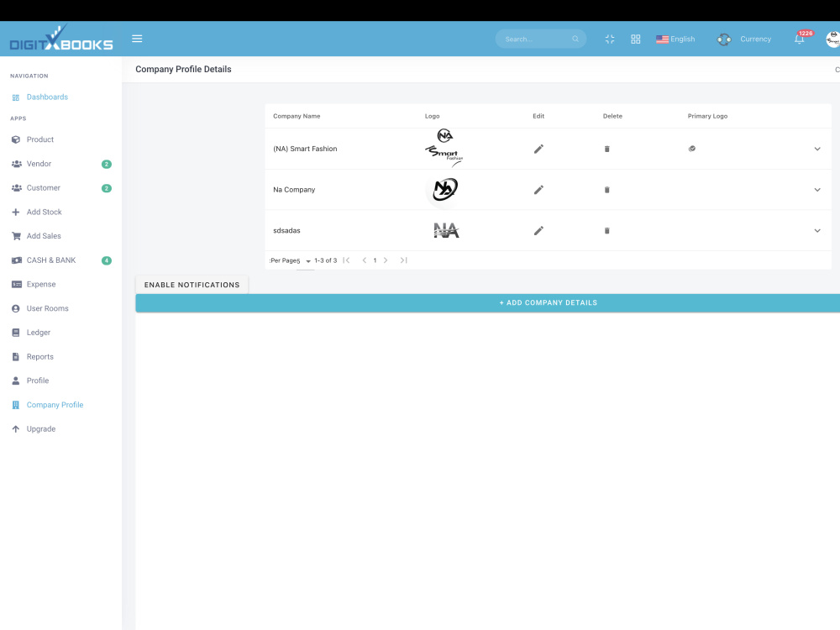The width and height of the screenshot is (840, 630).
Task: Jump to last table page
Action: click(403, 260)
